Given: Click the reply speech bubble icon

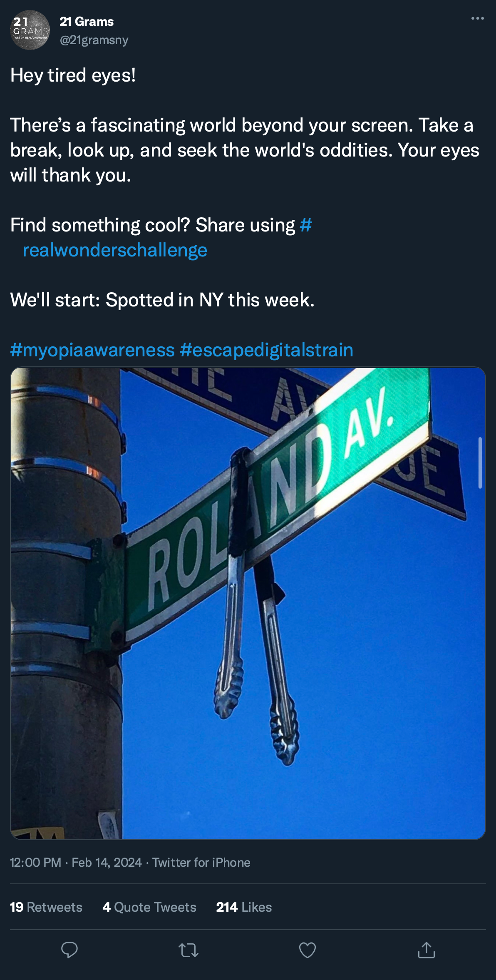Looking at the screenshot, I should tap(69, 950).
